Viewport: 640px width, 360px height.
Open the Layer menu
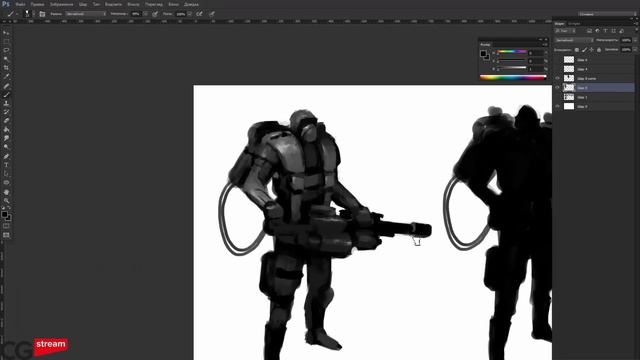[83, 4]
